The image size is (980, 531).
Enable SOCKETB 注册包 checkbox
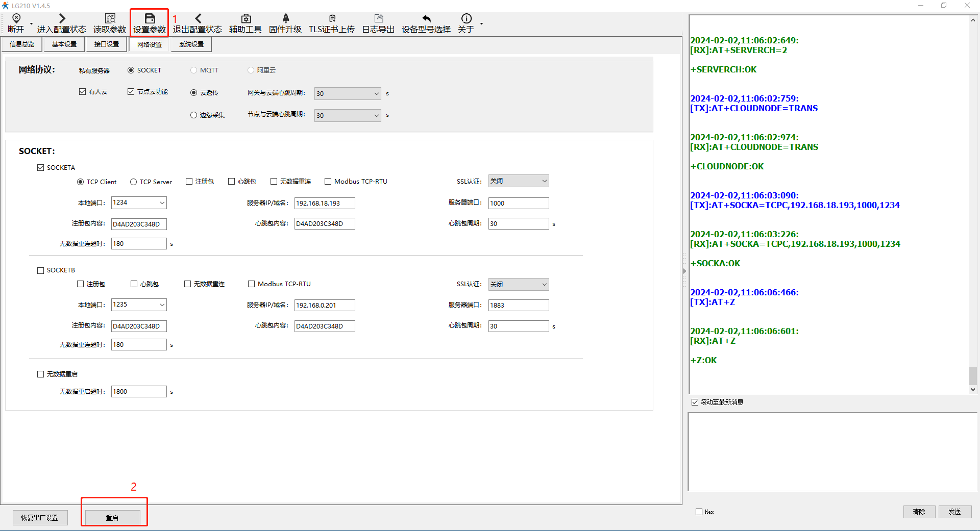pyautogui.click(x=81, y=284)
